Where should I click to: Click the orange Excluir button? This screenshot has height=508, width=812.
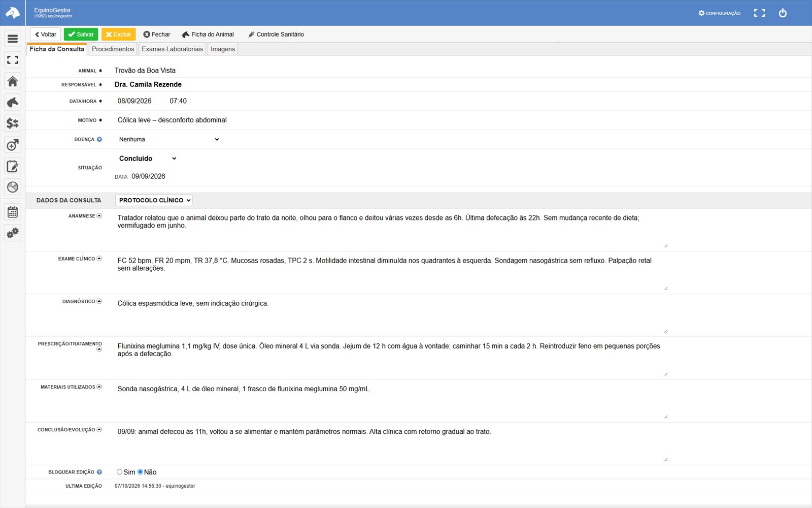(118, 35)
